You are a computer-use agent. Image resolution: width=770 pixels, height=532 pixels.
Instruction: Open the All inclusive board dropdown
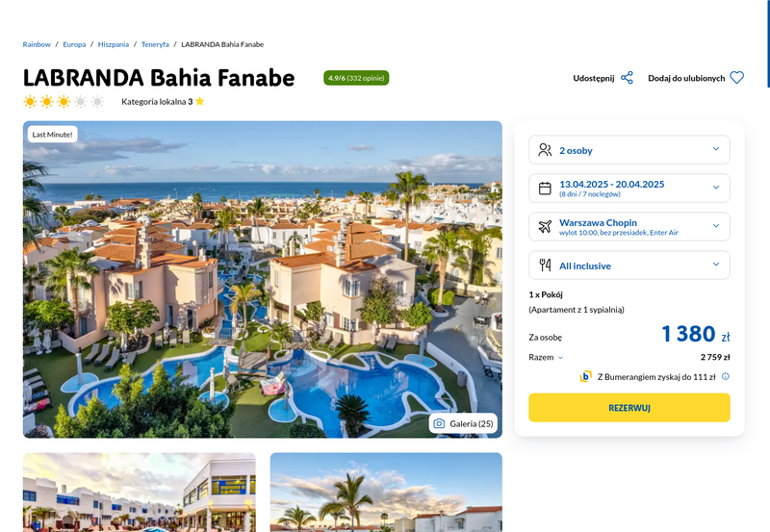pos(629,265)
